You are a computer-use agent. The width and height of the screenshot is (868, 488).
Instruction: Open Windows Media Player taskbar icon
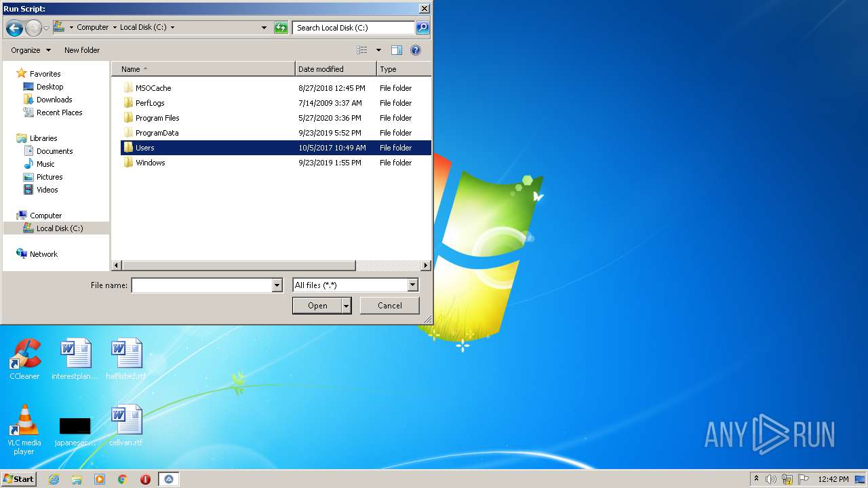[x=100, y=479]
